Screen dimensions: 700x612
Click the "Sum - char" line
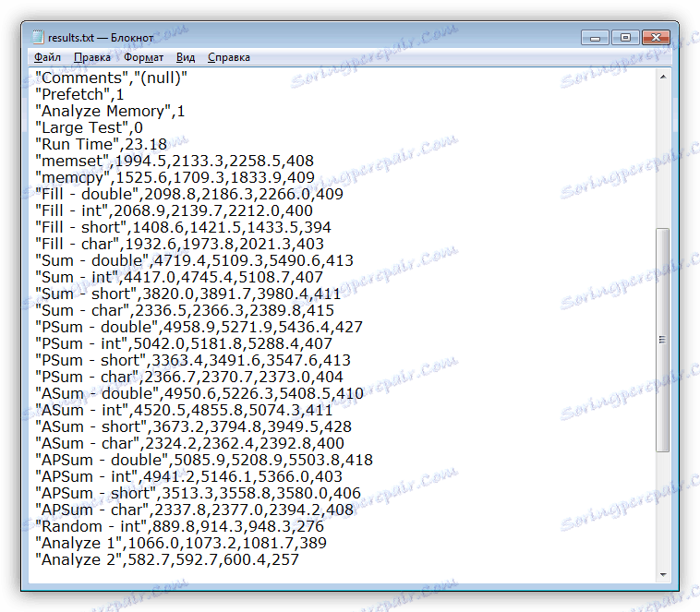click(x=185, y=311)
